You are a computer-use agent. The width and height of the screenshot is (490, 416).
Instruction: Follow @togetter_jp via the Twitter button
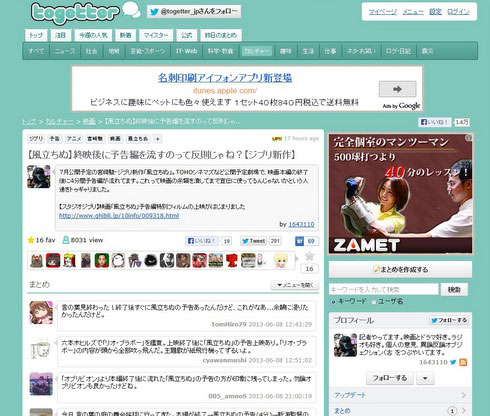click(194, 12)
